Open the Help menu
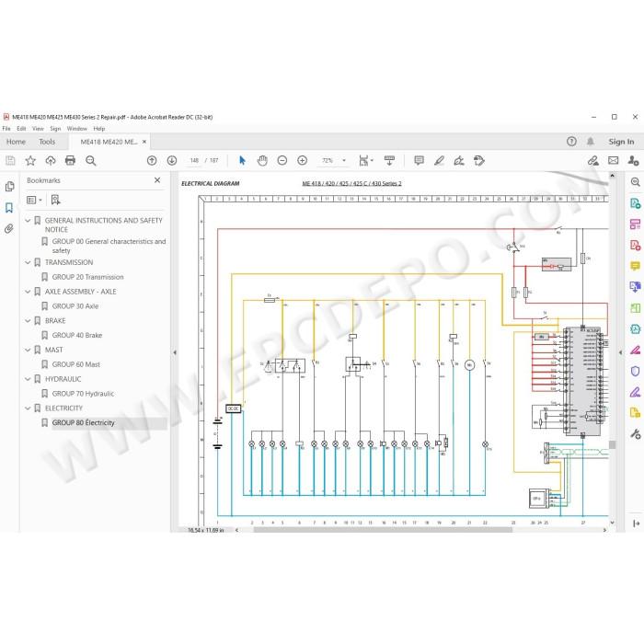Screen dimensions: 644x644 [99, 129]
